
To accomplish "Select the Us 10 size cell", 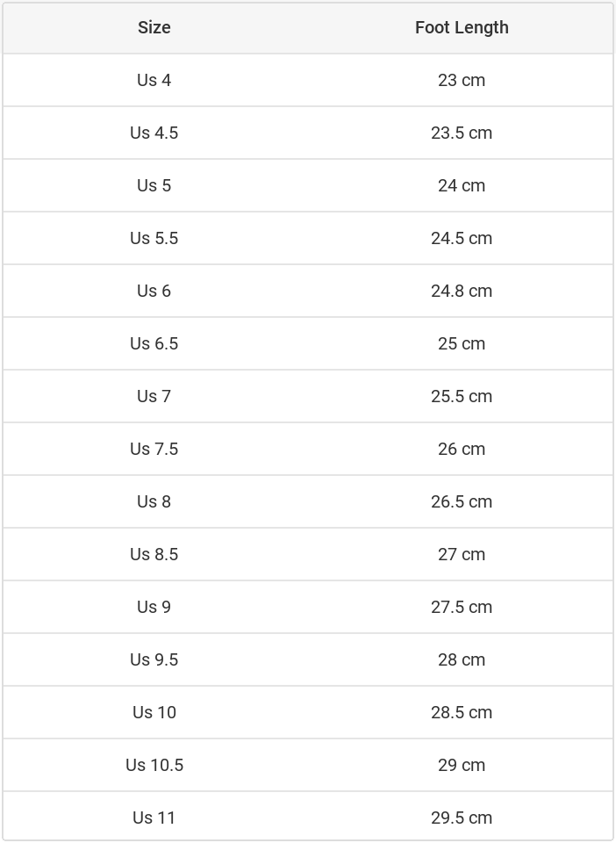I will pyautogui.click(x=154, y=712).
